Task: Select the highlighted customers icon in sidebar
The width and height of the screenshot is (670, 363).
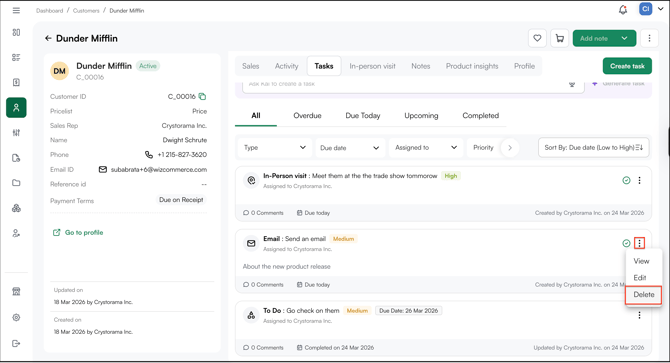Action: (x=16, y=108)
